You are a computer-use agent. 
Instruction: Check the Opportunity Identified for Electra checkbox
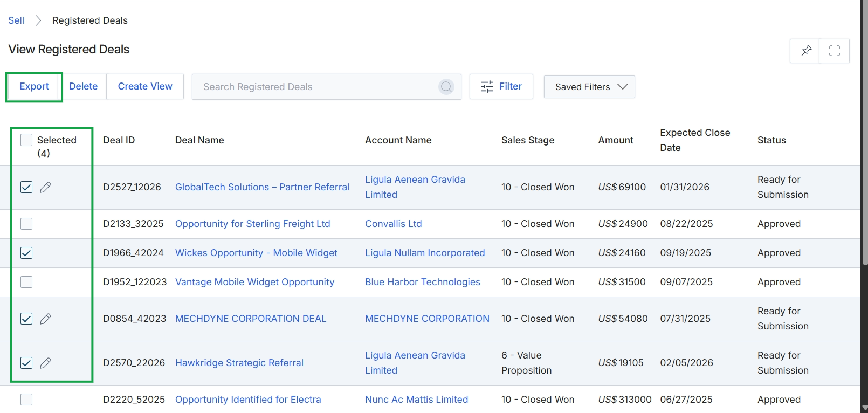(x=26, y=400)
